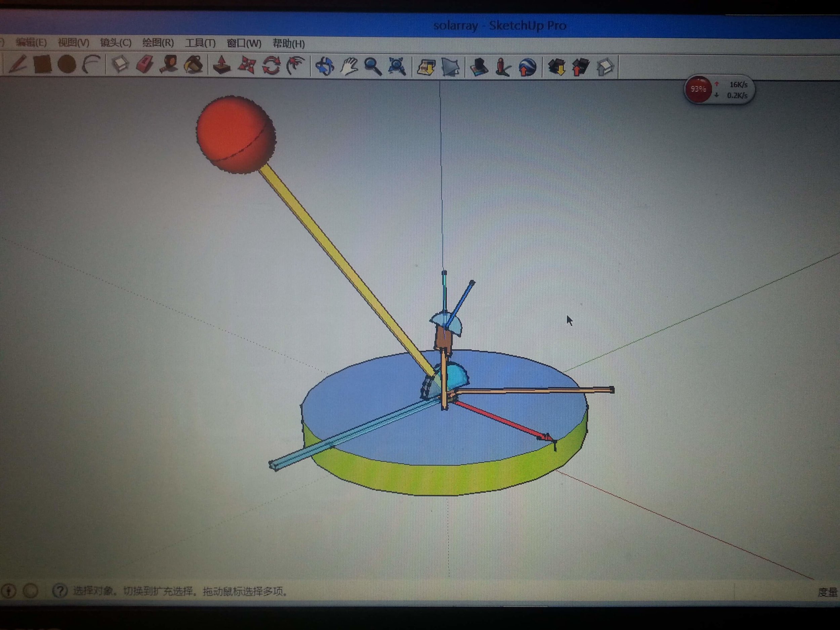Click the credits circle icon in status bar
Viewport: 840px width, 630px height.
click(x=31, y=590)
